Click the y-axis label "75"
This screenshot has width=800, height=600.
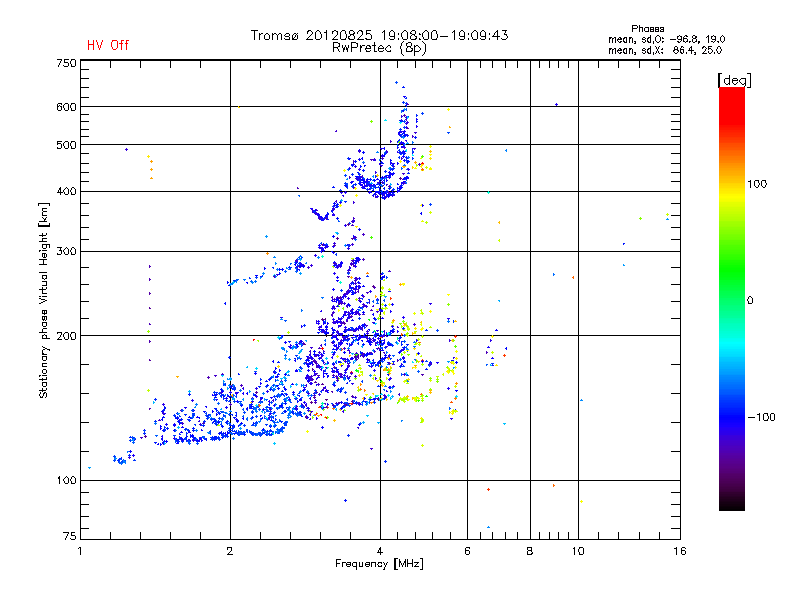pyautogui.click(x=70, y=536)
